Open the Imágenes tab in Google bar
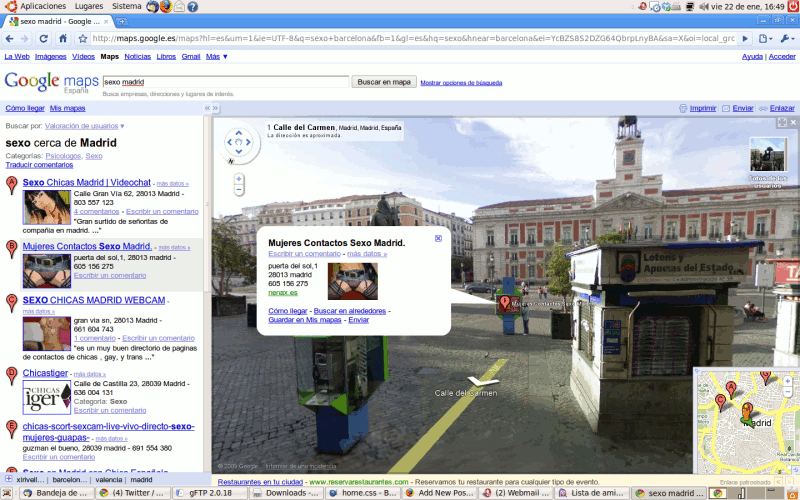800x500 pixels. 50,57
